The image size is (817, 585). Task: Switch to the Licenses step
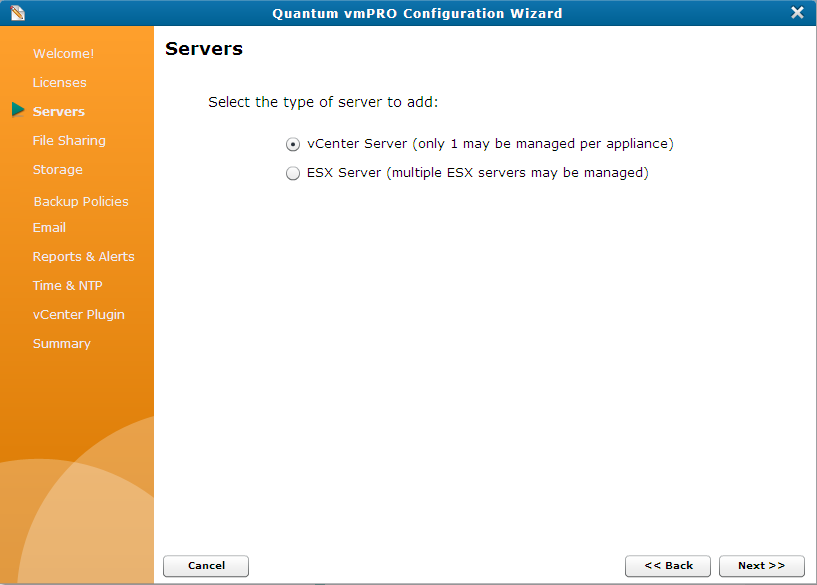tap(61, 82)
